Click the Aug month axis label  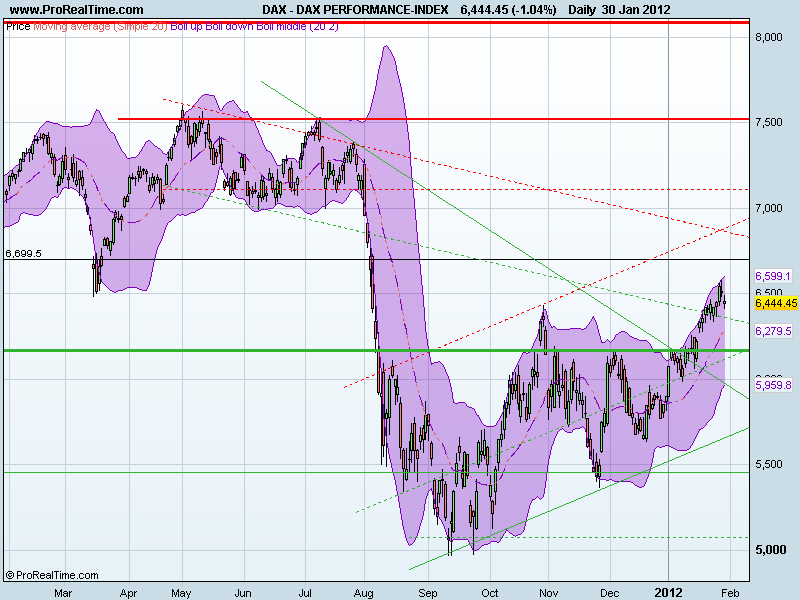pyautogui.click(x=363, y=593)
